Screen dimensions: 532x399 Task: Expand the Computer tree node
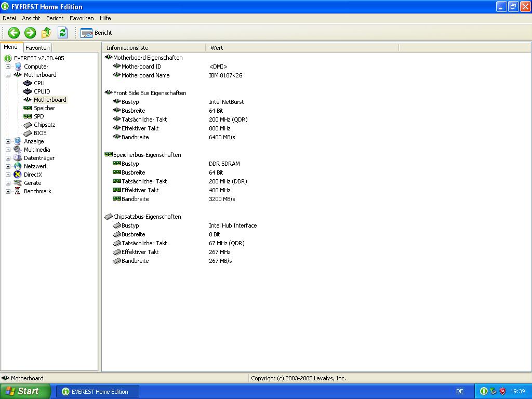click(x=8, y=66)
